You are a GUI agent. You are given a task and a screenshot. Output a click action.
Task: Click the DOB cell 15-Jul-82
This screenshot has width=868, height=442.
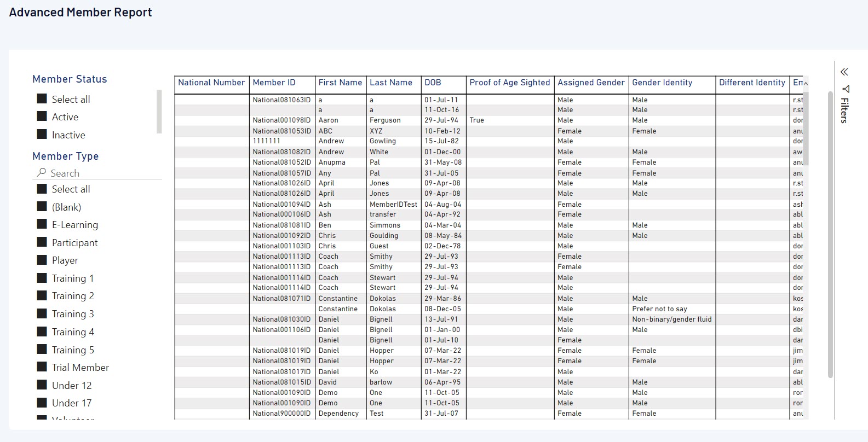[x=441, y=141]
